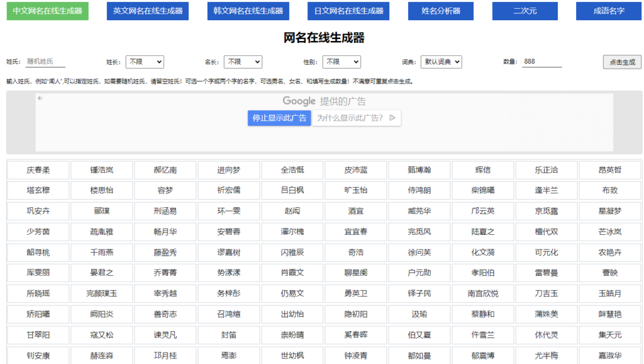The image size is (644, 364).
Task: Click 停止显示此广告 in the ad
Action: click(279, 118)
